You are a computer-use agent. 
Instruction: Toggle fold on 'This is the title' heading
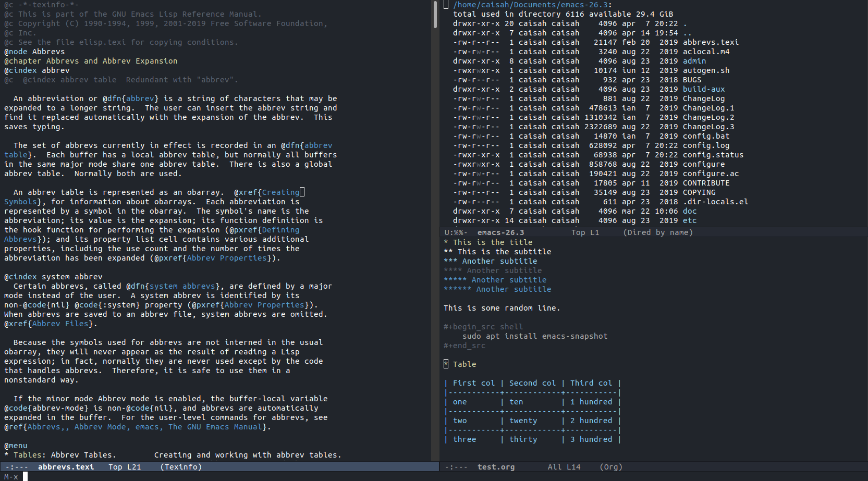click(488, 242)
